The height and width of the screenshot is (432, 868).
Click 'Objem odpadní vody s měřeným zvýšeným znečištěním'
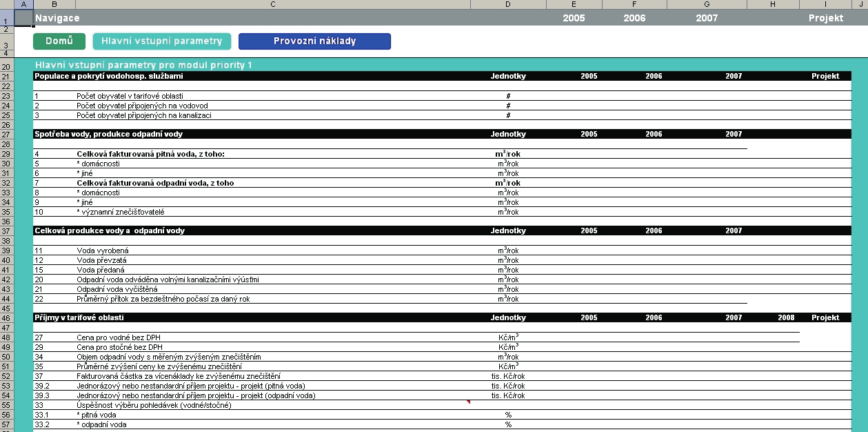pyautogui.click(x=169, y=357)
